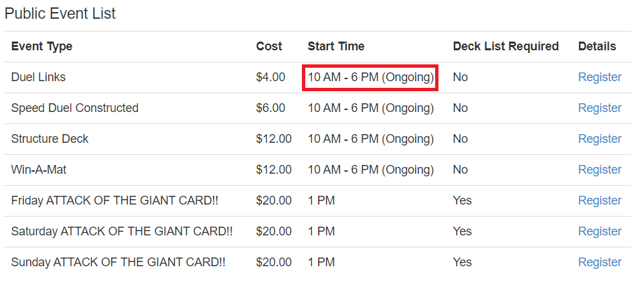
Task: Click the Speed Duel Constructed event name
Action: pyautogui.click(x=74, y=108)
